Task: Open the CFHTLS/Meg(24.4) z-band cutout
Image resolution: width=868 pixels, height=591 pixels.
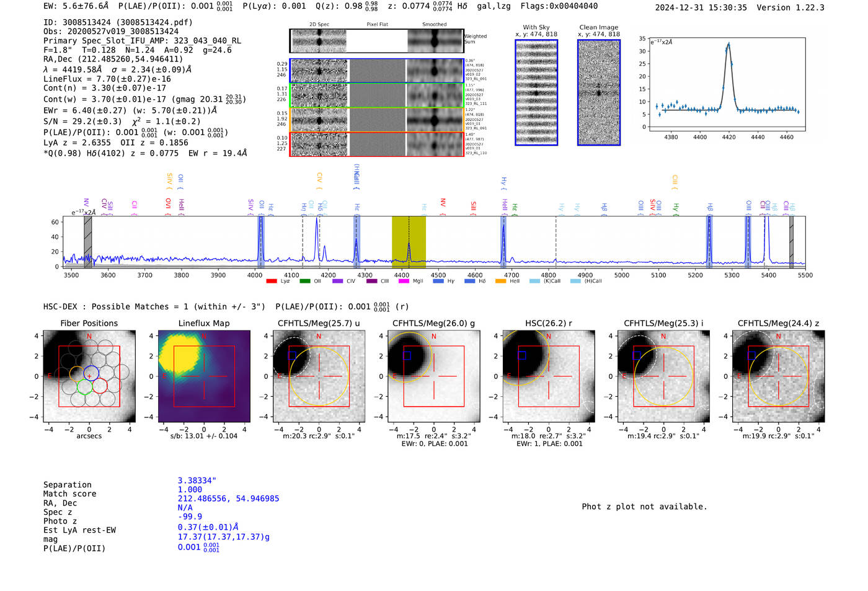Action: pyautogui.click(x=778, y=376)
